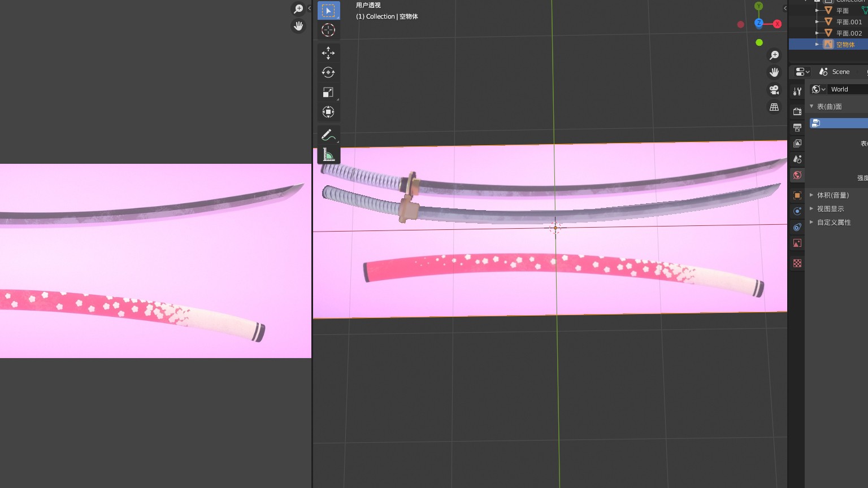
Task: Click the blue use-nodes surface button
Action: tap(839, 123)
